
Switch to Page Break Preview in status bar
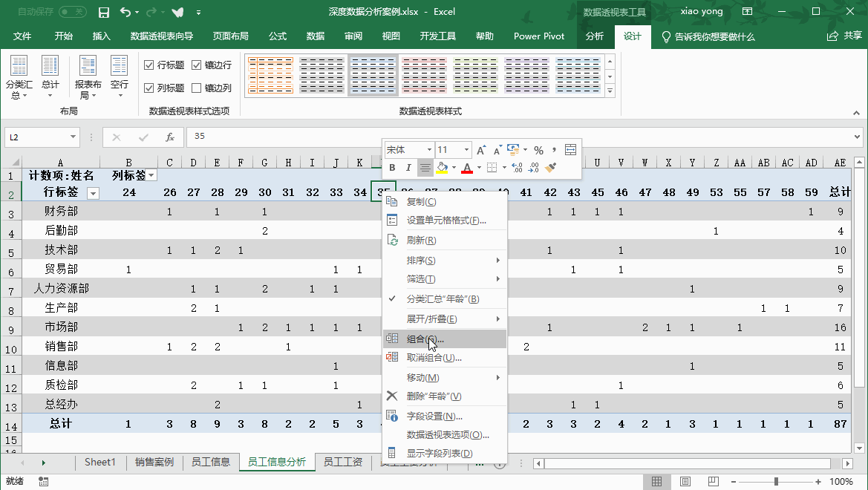coord(714,481)
